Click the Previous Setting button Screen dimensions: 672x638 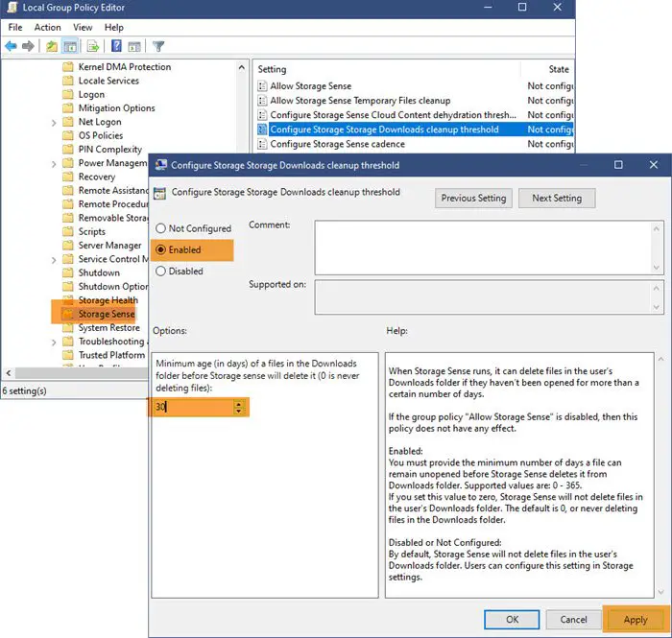pos(473,199)
